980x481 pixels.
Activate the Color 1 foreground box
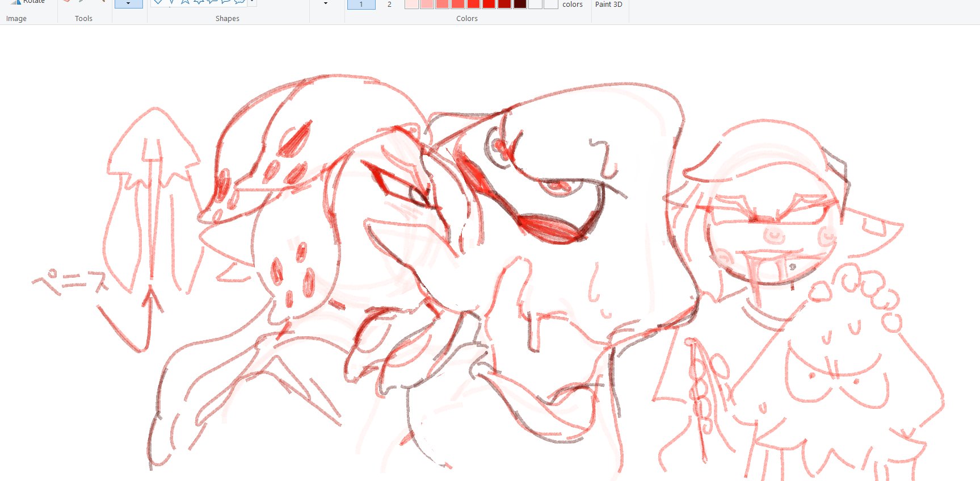[361, 4]
